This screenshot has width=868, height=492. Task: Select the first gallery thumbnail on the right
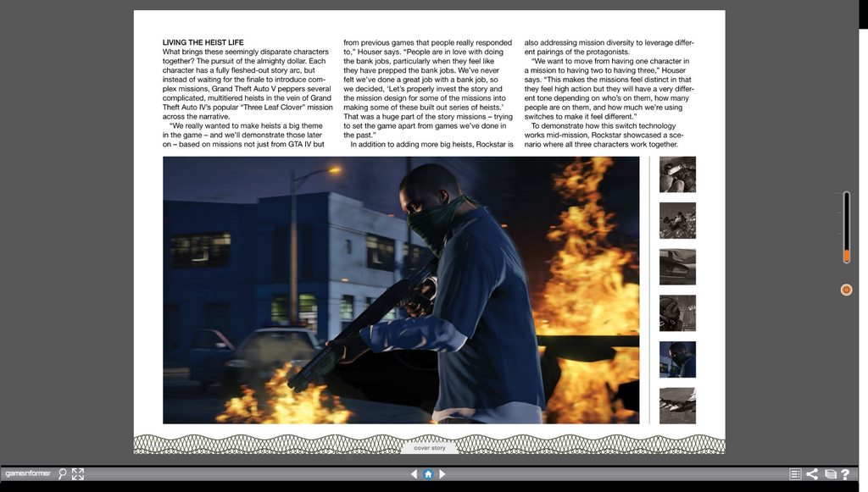[677, 174]
